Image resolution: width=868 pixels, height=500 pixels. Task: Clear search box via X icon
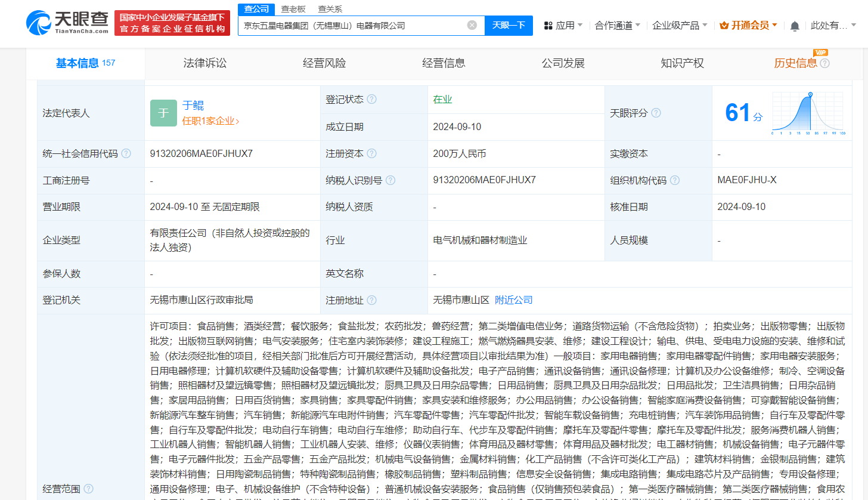(x=471, y=25)
